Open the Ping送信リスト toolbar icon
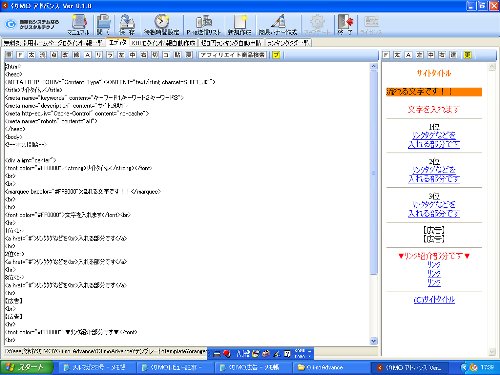The height and width of the screenshot is (375, 500). [204, 24]
